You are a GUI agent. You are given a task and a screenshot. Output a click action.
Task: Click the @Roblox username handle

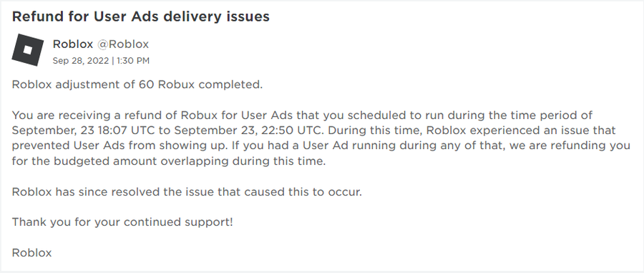pyautogui.click(x=123, y=44)
